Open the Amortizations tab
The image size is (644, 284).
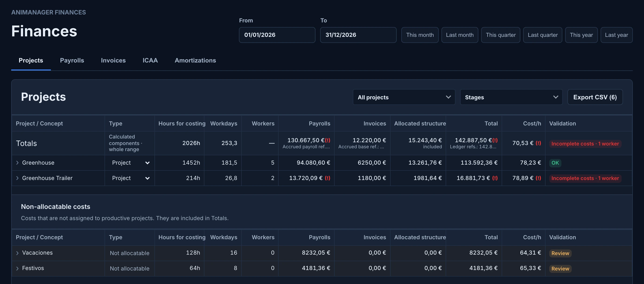click(x=195, y=60)
